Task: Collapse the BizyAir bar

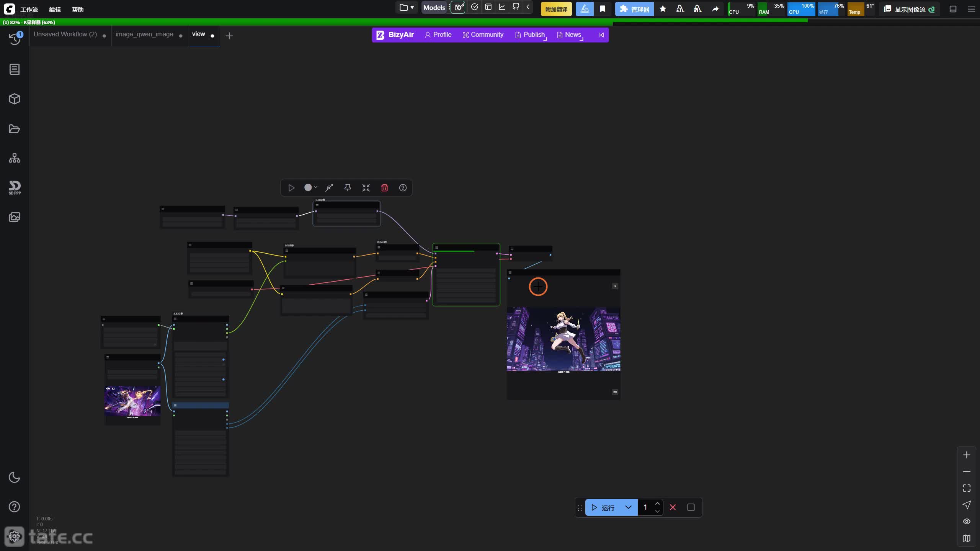Action: 601,35
